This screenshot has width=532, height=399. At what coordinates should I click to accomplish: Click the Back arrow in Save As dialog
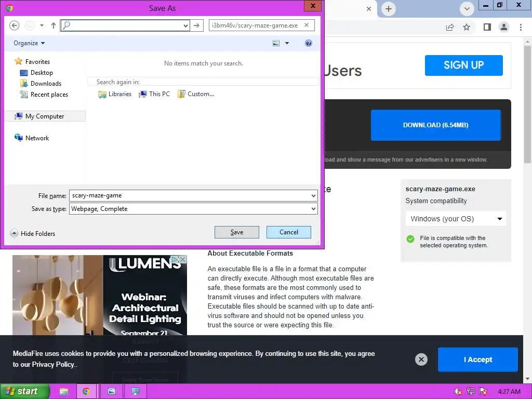click(14, 25)
